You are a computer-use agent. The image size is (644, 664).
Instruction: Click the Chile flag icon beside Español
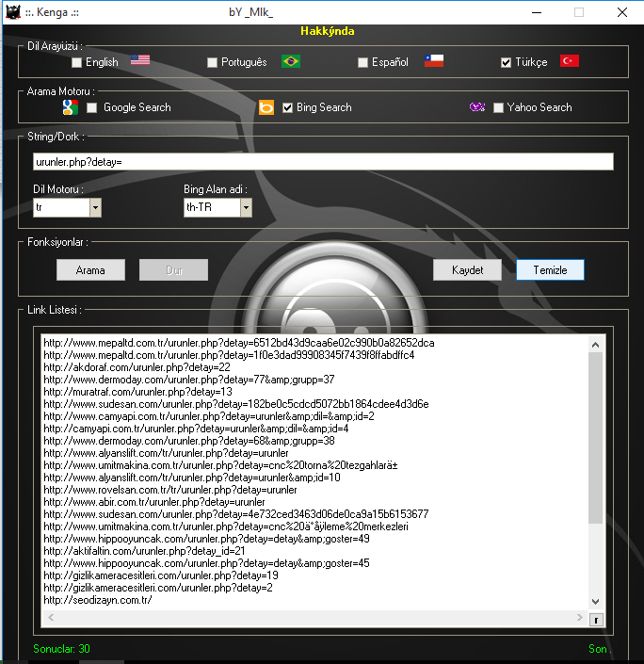(434, 61)
